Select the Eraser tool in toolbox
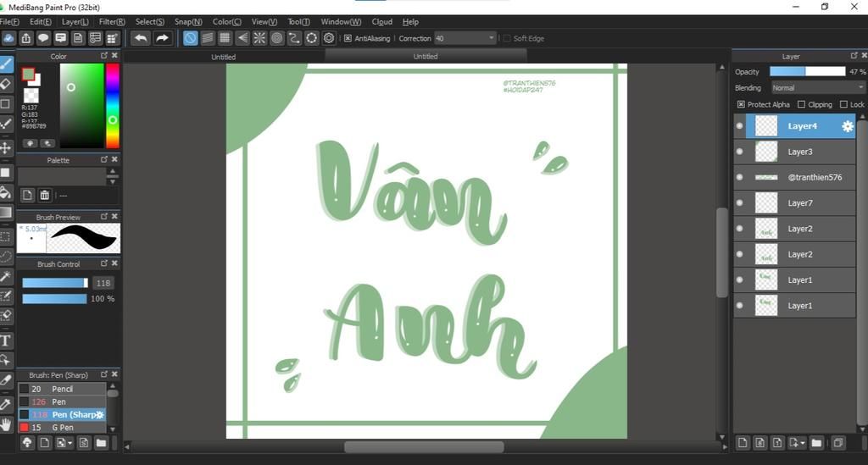Viewport: 868px width, 465px height. [6, 84]
